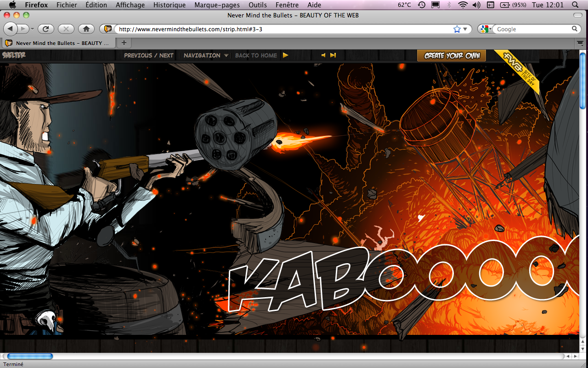The image size is (588, 368).
Task: Click the Terminé status bar text
Action: tap(13, 364)
